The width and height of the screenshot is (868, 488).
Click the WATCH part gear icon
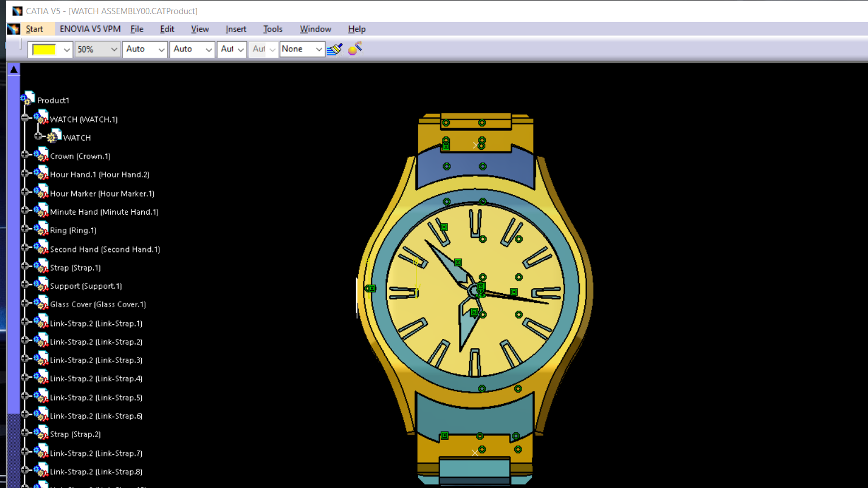[54, 136]
